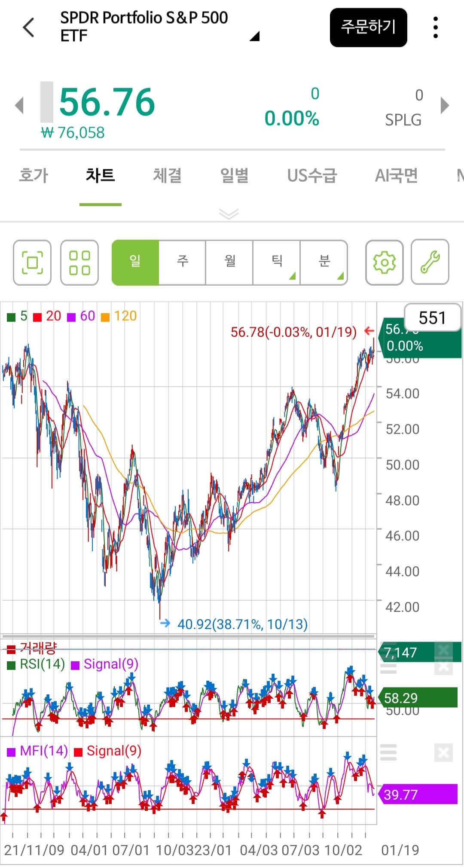The height and width of the screenshot is (868, 464).
Task: Open the MFI panel handle menu icon
Action: [389, 752]
